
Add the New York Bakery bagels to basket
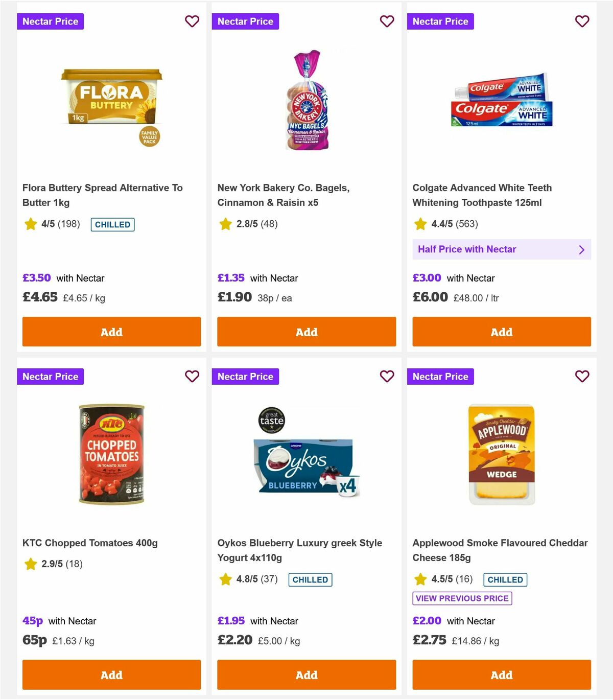coord(306,332)
